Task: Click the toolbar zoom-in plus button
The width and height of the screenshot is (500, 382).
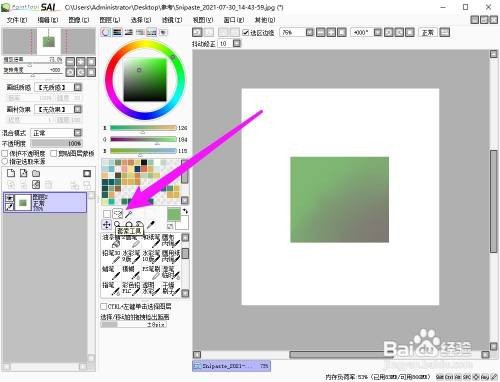Action: (x=331, y=32)
